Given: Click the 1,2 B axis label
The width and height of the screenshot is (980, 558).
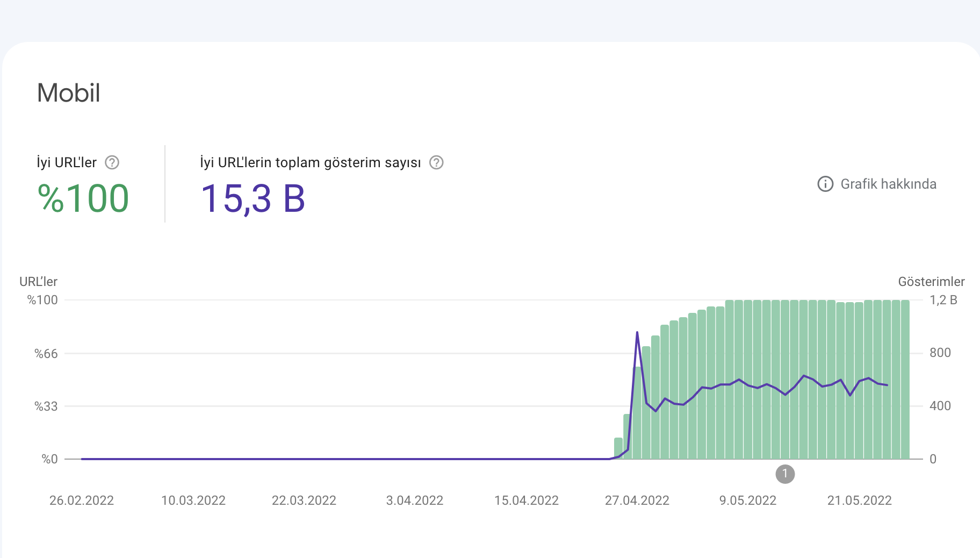Looking at the screenshot, I should pyautogui.click(x=943, y=300).
